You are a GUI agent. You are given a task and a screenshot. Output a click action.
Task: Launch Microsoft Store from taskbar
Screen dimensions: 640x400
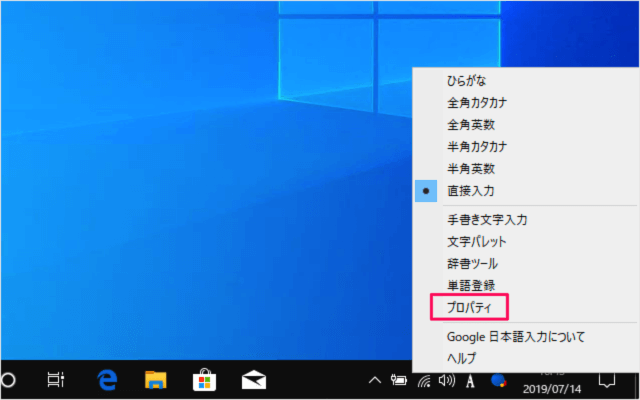[x=205, y=380]
